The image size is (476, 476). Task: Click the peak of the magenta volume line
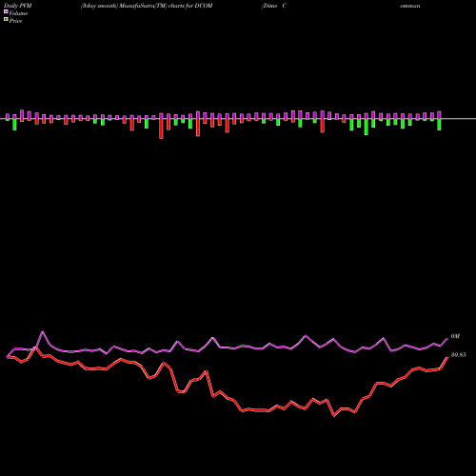43,332
